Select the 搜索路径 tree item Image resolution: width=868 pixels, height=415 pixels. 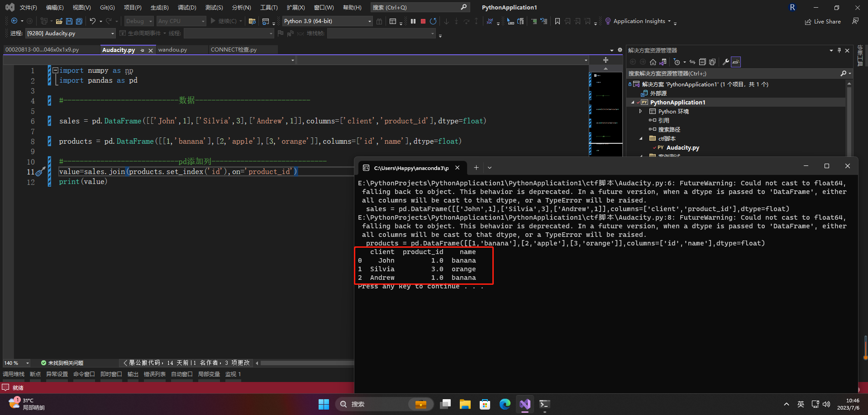(x=669, y=130)
